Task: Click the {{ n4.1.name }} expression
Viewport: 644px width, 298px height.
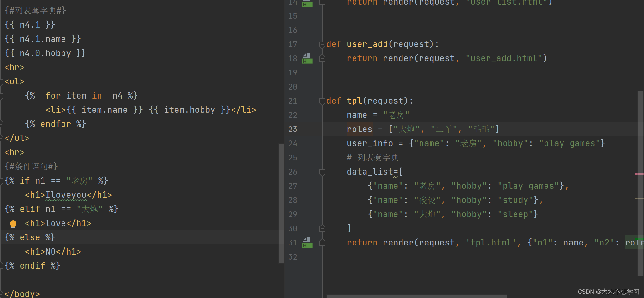Action: pos(43,39)
